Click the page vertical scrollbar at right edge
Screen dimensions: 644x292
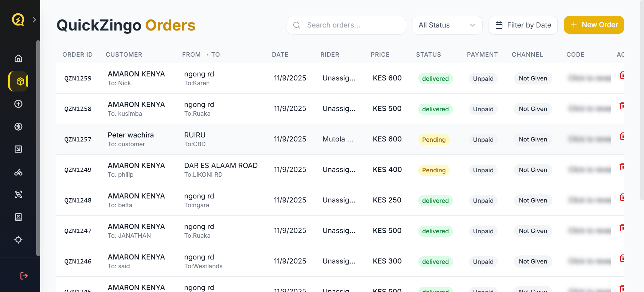point(642,100)
